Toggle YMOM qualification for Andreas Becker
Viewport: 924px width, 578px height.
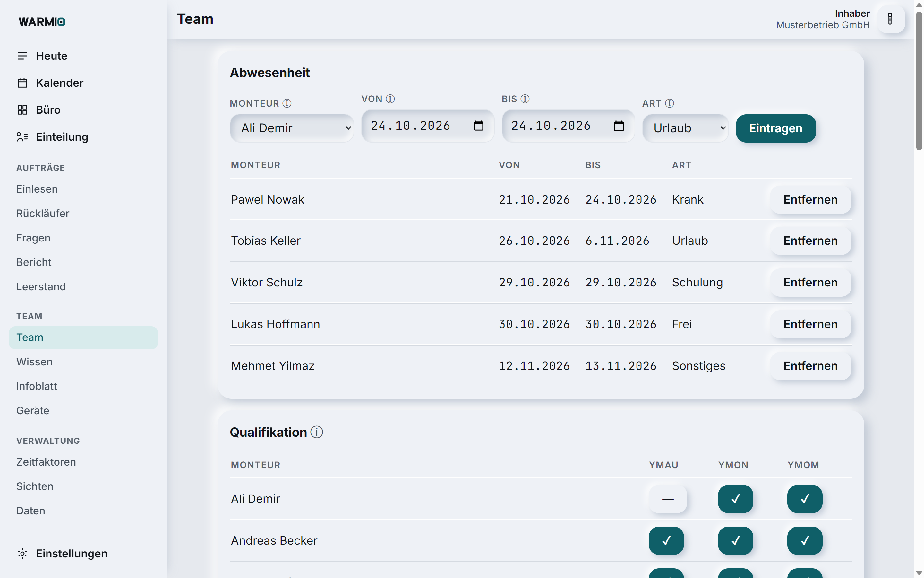[x=805, y=540]
